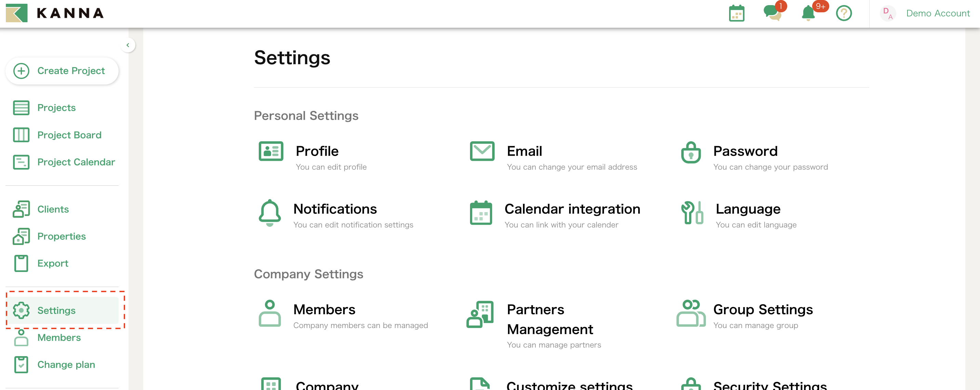The width and height of the screenshot is (980, 390).
Task: Click the Partners Management building icon
Action: coord(480,314)
